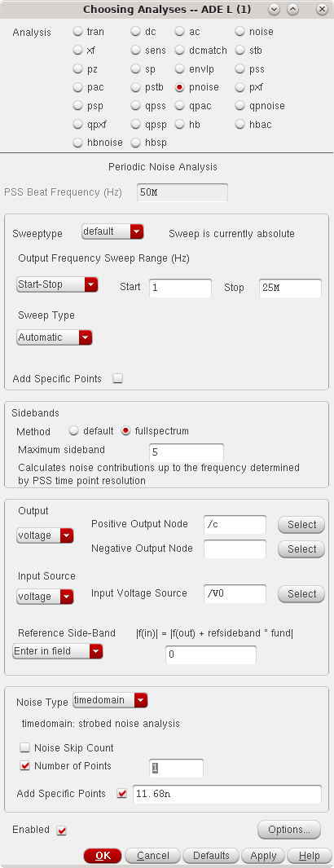
Task: Open the Sweeptype default dropdown
Action: [x=112, y=231]
